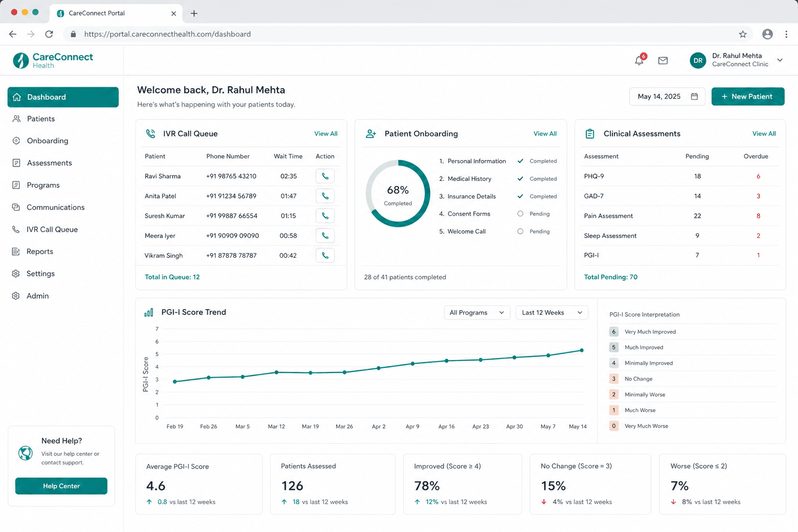Click the 68% onboarding progress ring
Screen dimensions: 798x532
point(398,193)
